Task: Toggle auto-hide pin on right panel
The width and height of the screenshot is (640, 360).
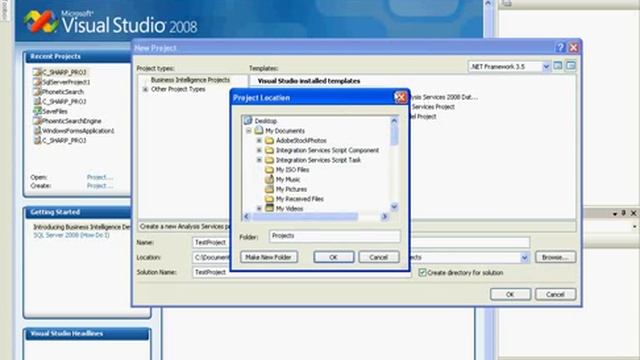Action: 624,213
